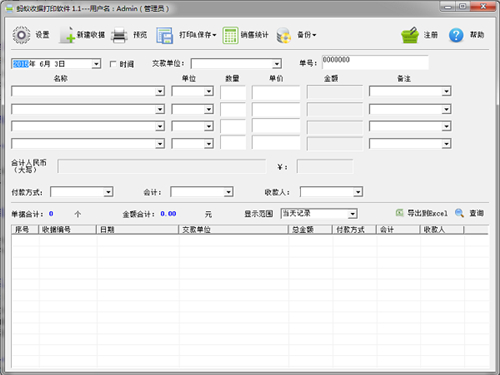Click the 注册 register basket icon
The width and height of the screenshot is (500, 375).
tap(410, 35)
